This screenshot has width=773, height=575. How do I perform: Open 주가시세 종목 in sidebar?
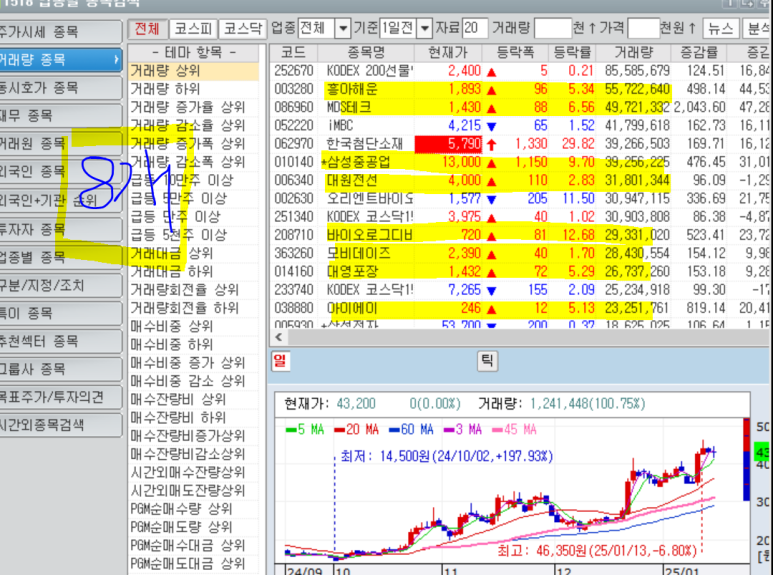(60, 32)
